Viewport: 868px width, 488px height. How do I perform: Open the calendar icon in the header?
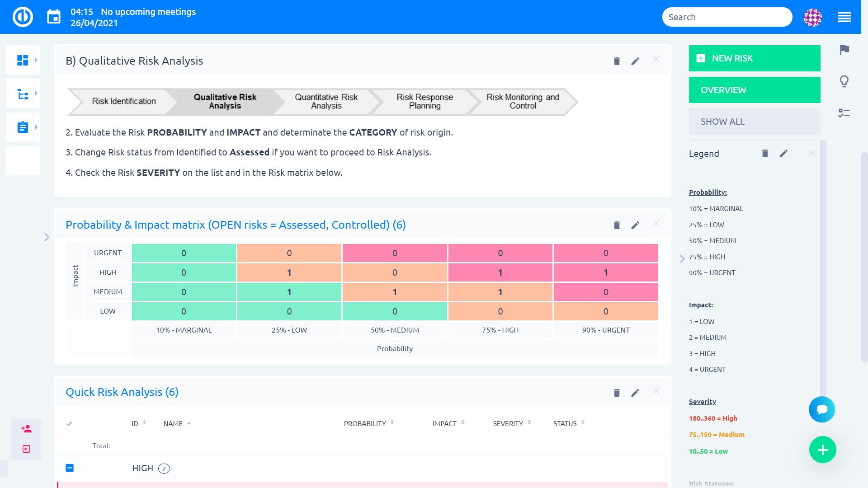click(54, 17)
